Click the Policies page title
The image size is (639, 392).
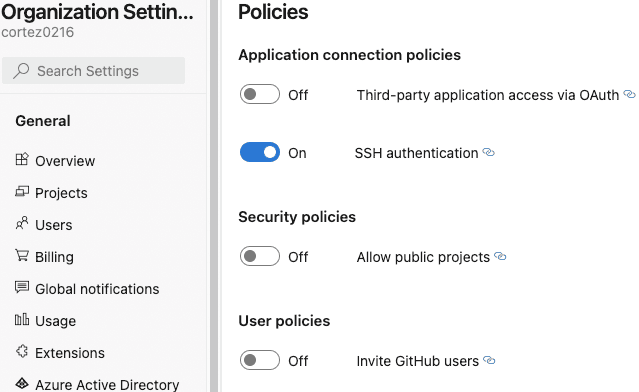tap(273, 12)
